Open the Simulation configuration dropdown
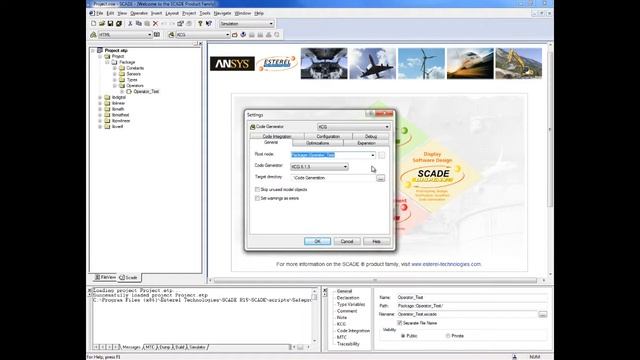This screenshot has width=640, height=360. pos(271,24)
